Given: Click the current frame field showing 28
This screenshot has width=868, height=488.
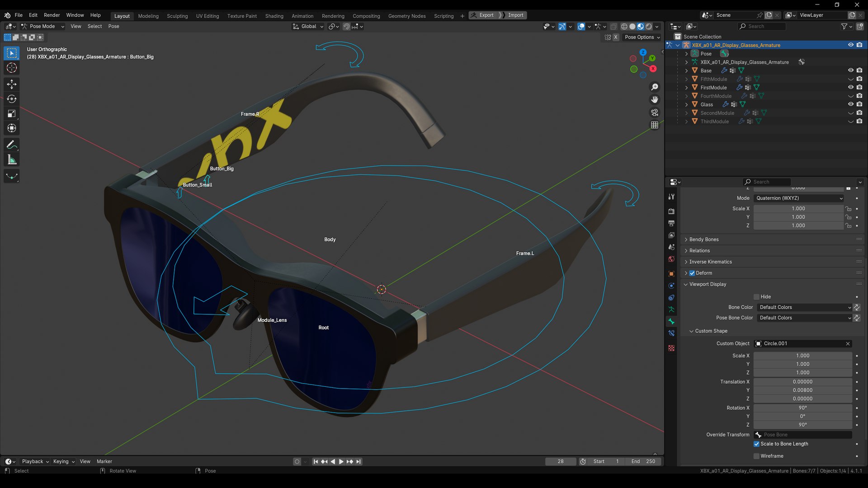Looking at the screenshot, I should point(561,461).
